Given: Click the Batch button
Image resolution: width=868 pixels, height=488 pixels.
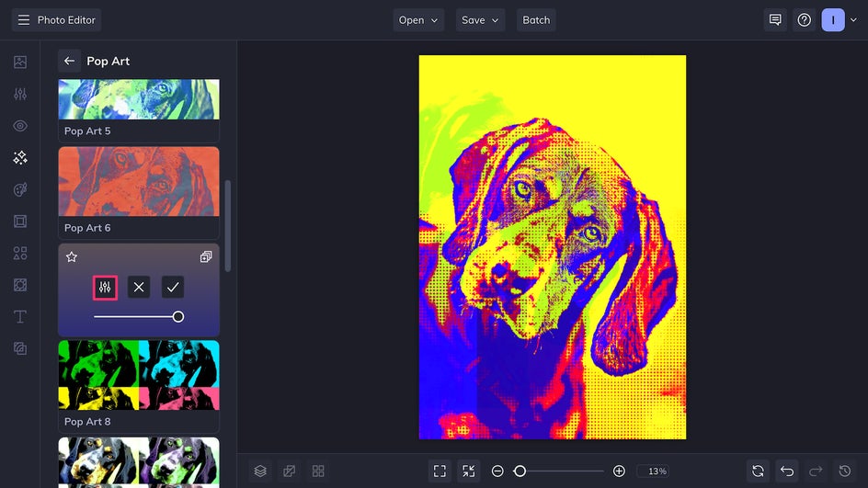Looking at the screenshot, I should (x=536, y=20).
